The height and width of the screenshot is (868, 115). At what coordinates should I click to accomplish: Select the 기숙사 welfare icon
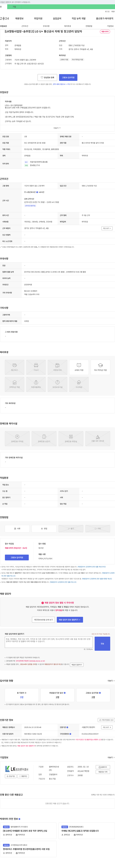click(x=36, y=367)
